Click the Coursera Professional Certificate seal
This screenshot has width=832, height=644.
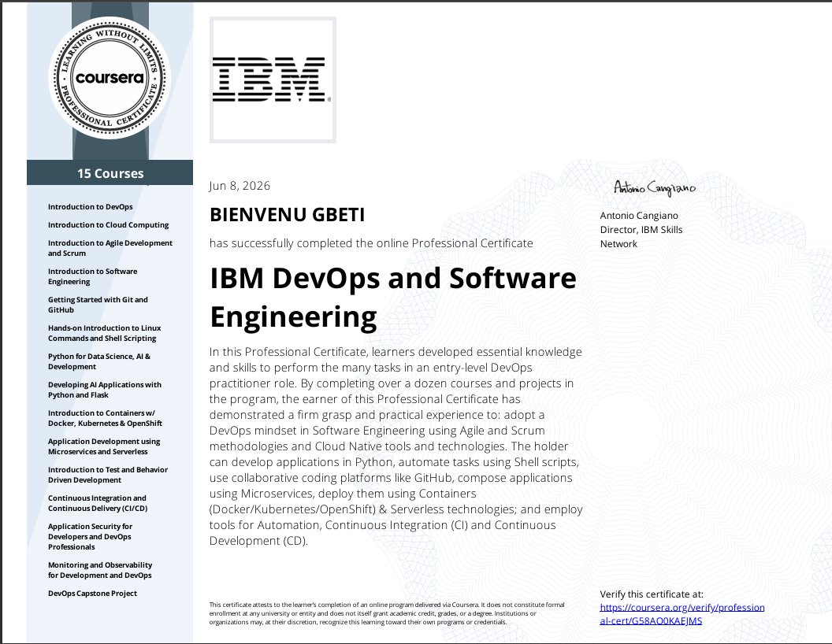pyautogui.click(x=110, y=78)
